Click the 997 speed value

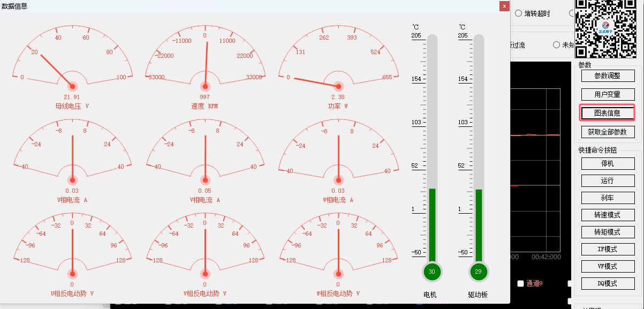(204, 97)
